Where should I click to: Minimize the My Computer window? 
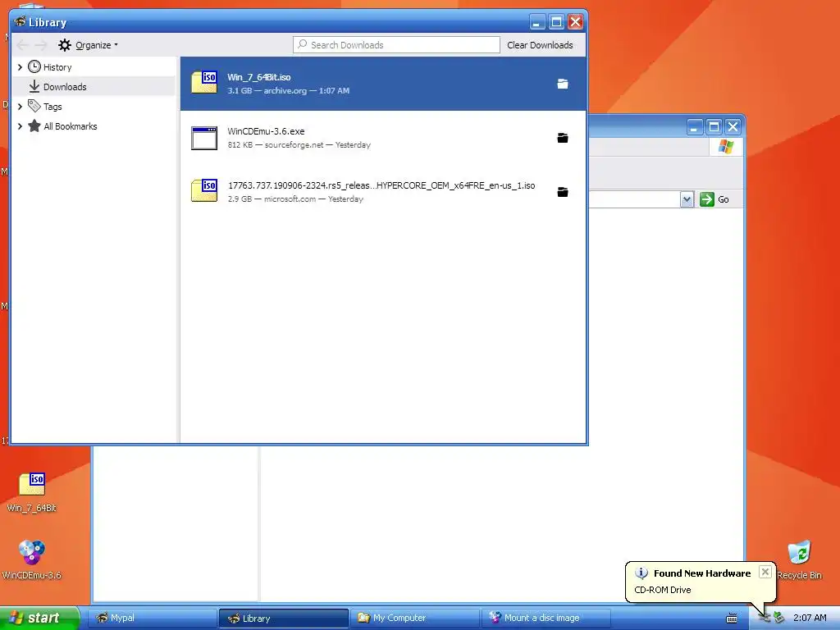pyautogui.click(x=694, y=127)
